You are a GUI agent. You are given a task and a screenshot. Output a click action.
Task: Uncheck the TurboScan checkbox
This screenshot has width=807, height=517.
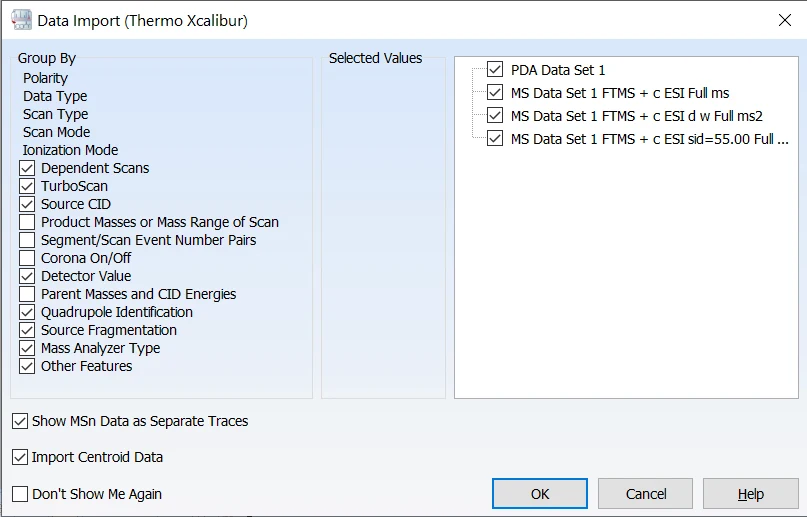coord(27,186)
